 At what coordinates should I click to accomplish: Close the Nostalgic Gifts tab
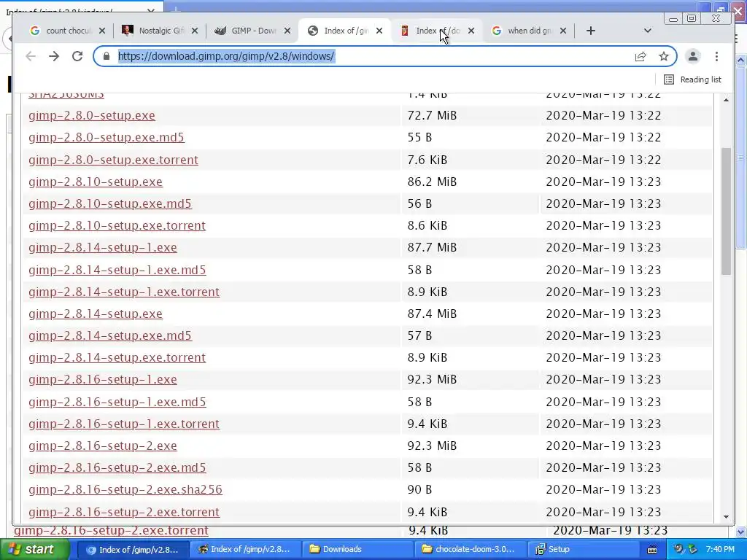point(194,31)
